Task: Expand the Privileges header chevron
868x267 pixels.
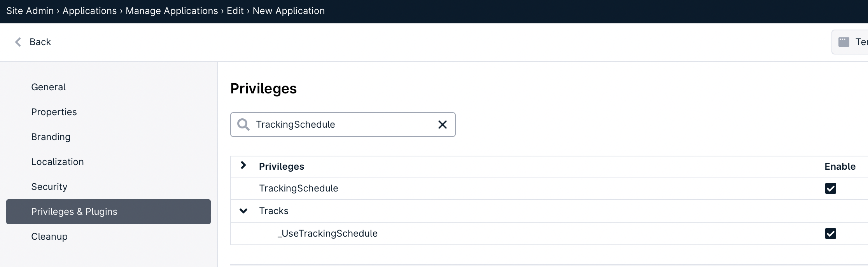Action: (x=243, y=165)
